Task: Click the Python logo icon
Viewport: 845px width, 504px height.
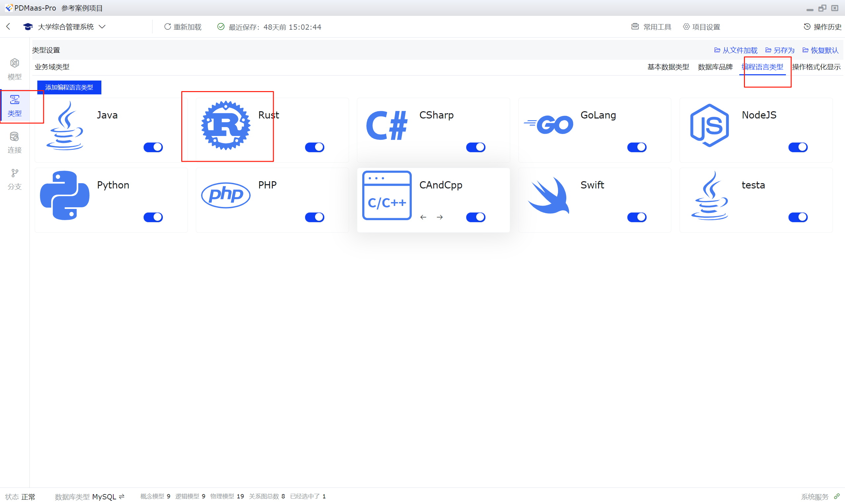Action: (x=65, y=195)
